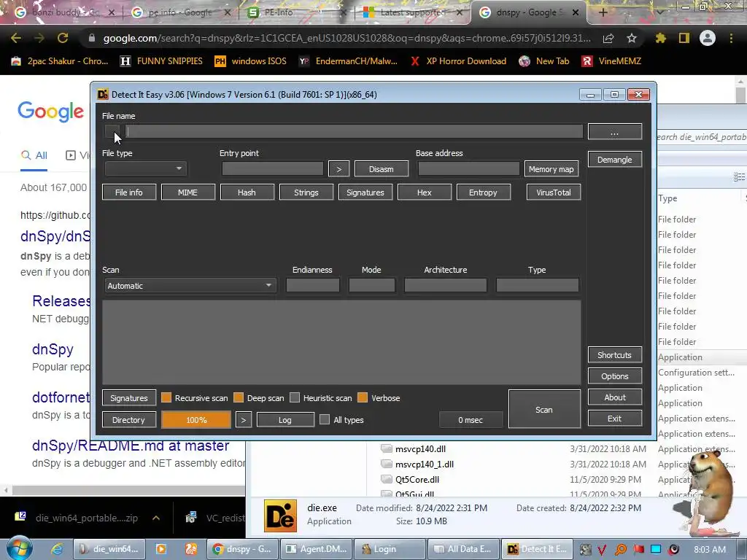Click the Google logo
The image size is (747, 560).
pos(51,112)
